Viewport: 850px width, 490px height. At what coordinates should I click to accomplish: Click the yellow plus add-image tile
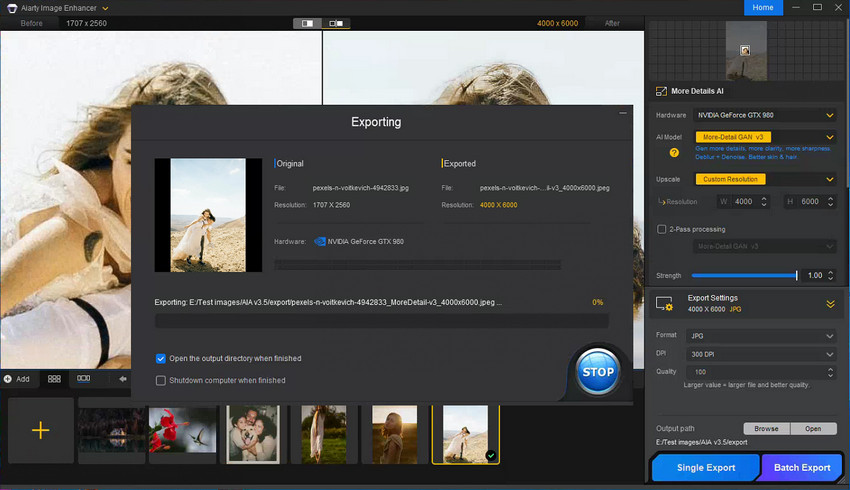pyautogui.click(x=40, y=430)
